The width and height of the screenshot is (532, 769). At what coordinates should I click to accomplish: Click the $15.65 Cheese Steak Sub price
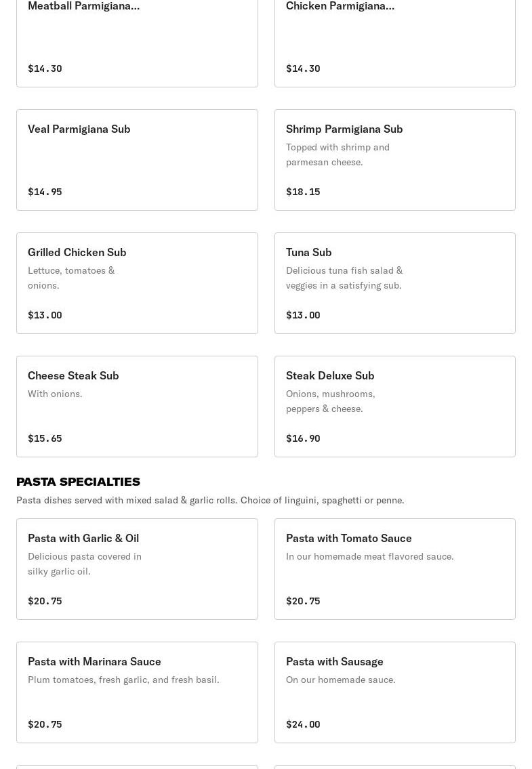[x=45, y=438]
